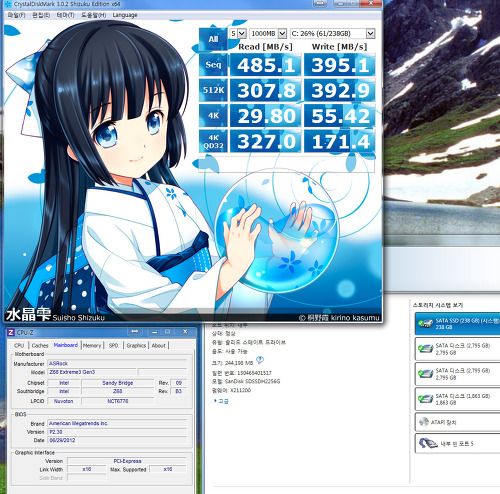Click the Seq read value 485.1
Image resolution: width=500 pixels, height=494 pixels.
coord(266,65)
